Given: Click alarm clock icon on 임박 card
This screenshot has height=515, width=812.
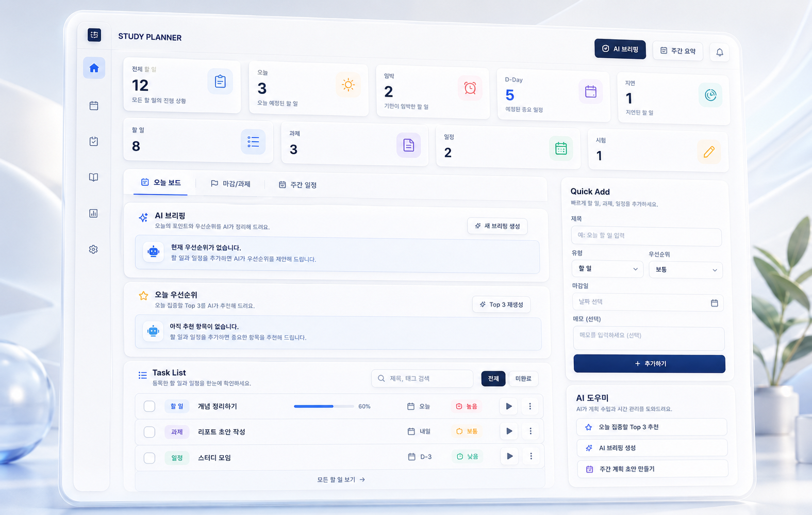Looking at the screenshot, I should point(470,88).
